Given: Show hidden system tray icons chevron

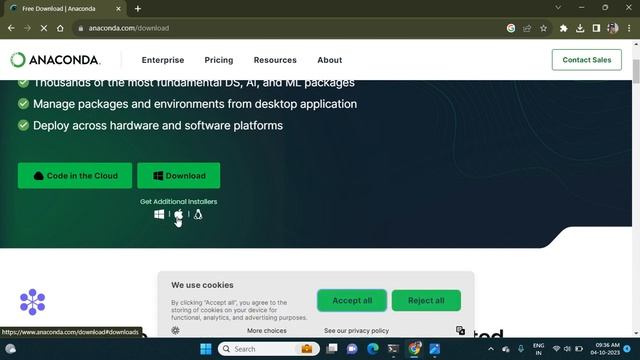Looking at the screenshot, I should point(491,349).
